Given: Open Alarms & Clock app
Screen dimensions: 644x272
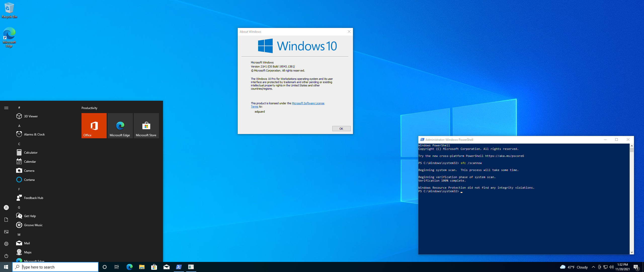Looking at the screenshot, I should (x=45, y=134).
